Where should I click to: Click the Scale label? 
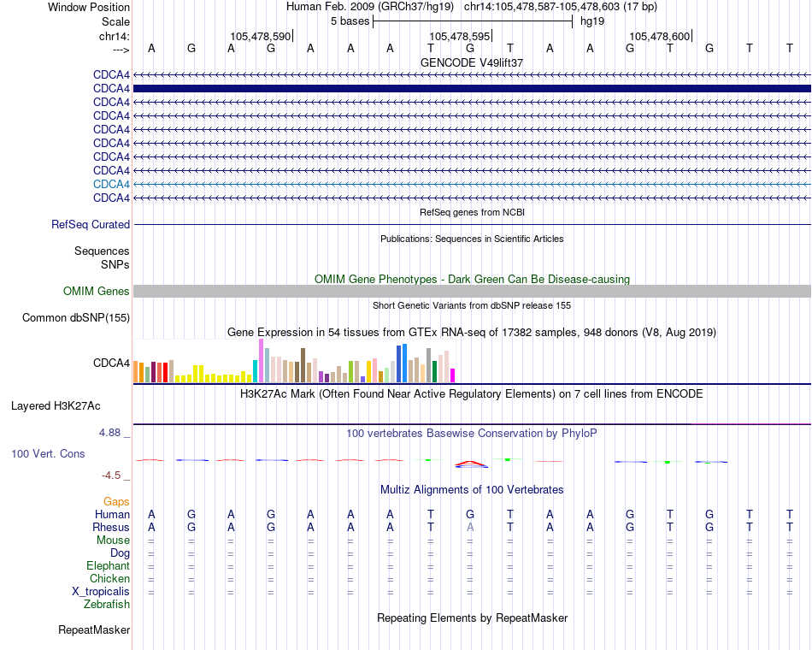point(116,21)
